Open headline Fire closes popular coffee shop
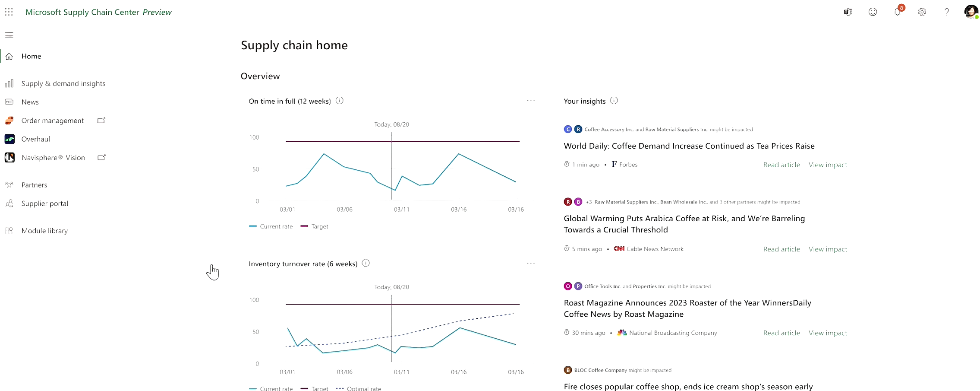 pyautogui.click(x=688, y=387)
